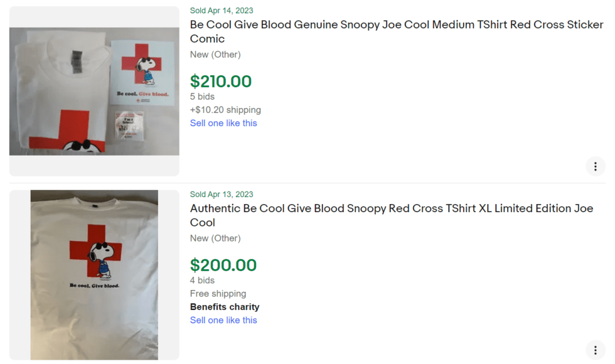The image size is (615, 364).
Task: Click the +$10.20 shipping detail
Action: pos(225,109)
